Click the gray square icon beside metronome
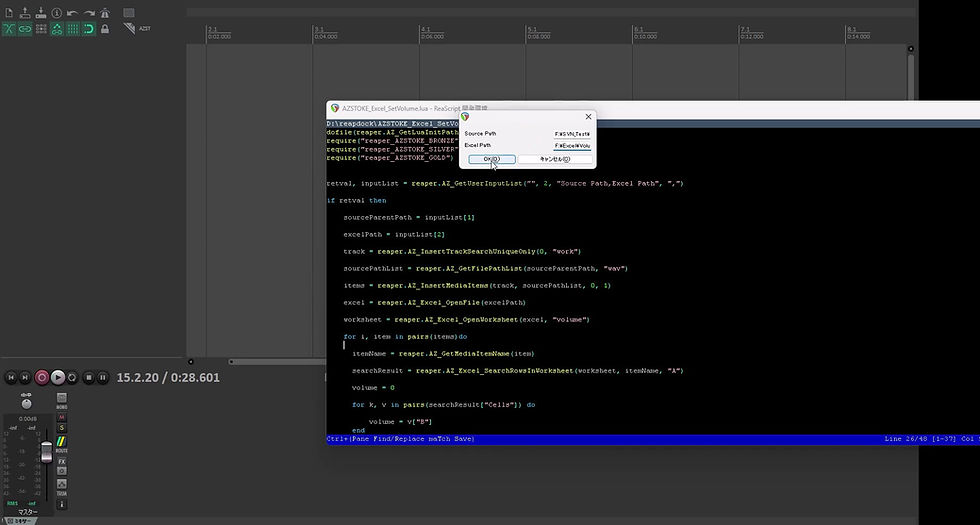 (129, 12)
